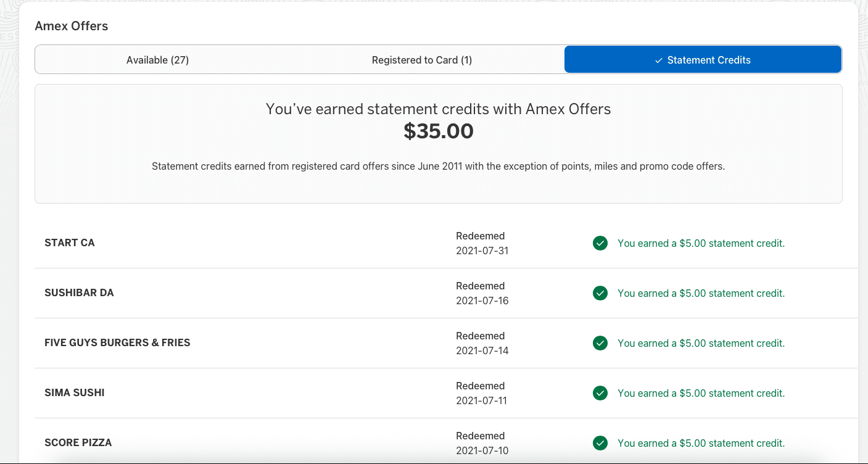Click the green check icon for SIMA SUSHI

(600, 393)
